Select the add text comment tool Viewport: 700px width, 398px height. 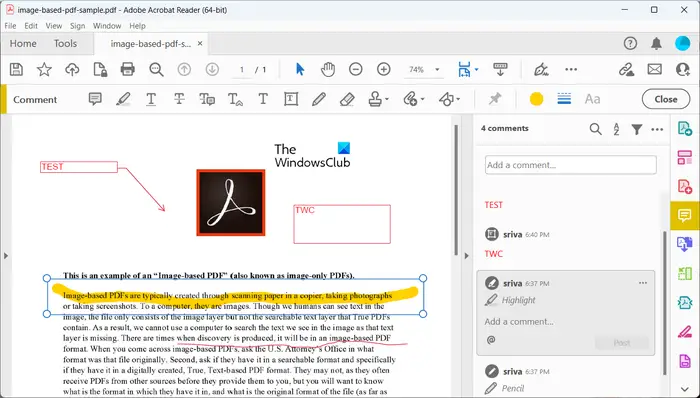pos(263,99)
